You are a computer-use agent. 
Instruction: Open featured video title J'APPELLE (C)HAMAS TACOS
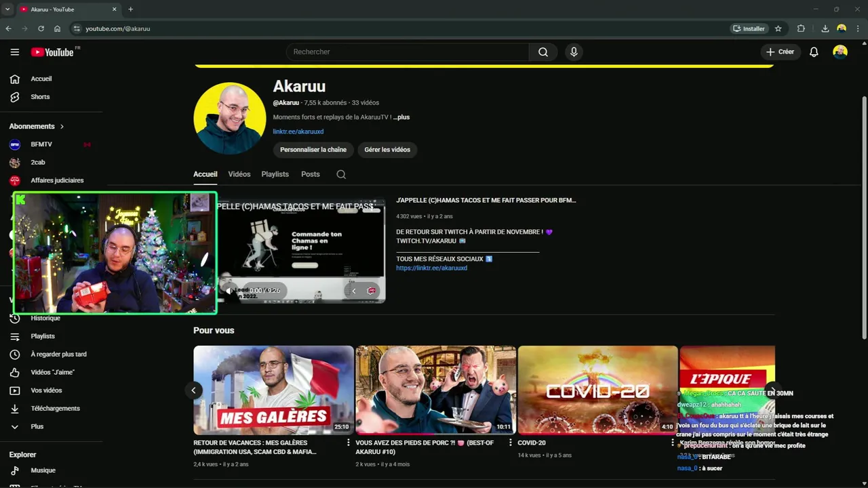tap(486, 201)
